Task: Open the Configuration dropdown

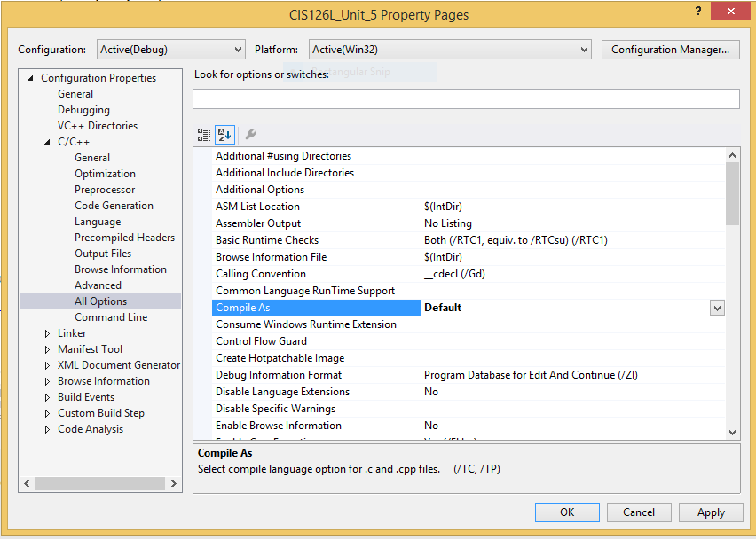Action: tap(171, 50)
